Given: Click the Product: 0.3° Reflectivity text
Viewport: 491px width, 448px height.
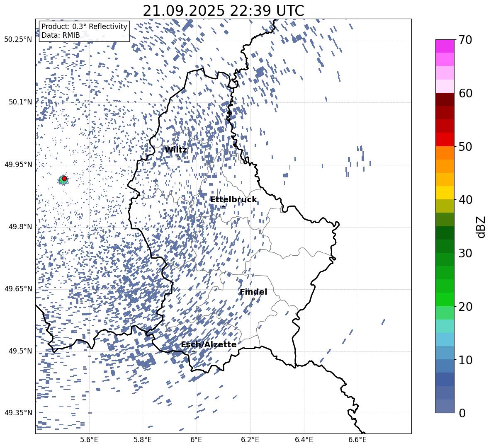Looking at the screenshot, I should pyautogui.click(x=84, y=26).
